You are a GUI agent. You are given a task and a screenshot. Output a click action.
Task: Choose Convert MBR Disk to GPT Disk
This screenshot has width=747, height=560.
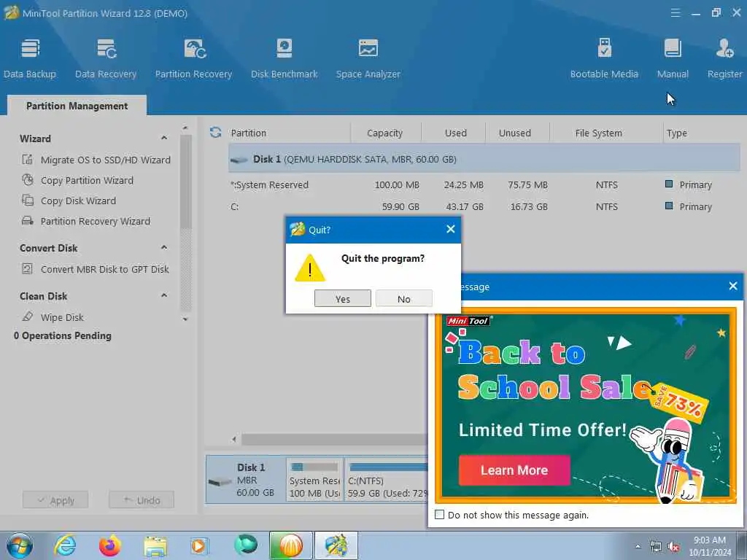105,270
